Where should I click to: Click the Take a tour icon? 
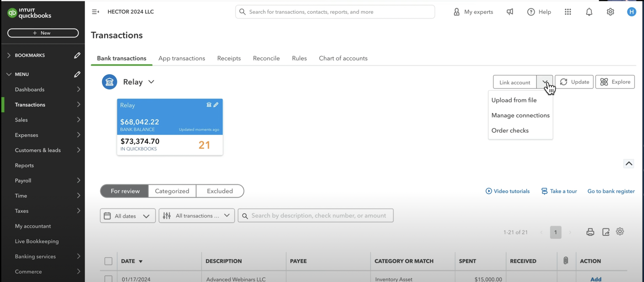(544, 191)
